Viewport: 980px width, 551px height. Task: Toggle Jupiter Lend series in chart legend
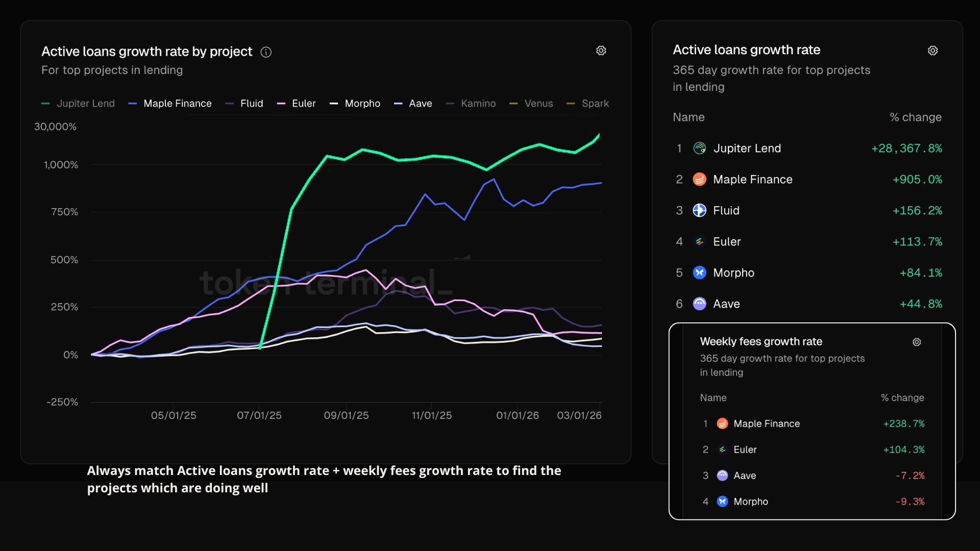[x=85, y=104]
